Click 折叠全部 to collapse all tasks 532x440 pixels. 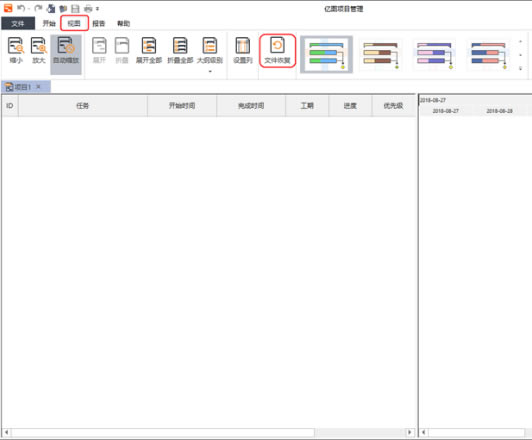(x=180, y=50)
